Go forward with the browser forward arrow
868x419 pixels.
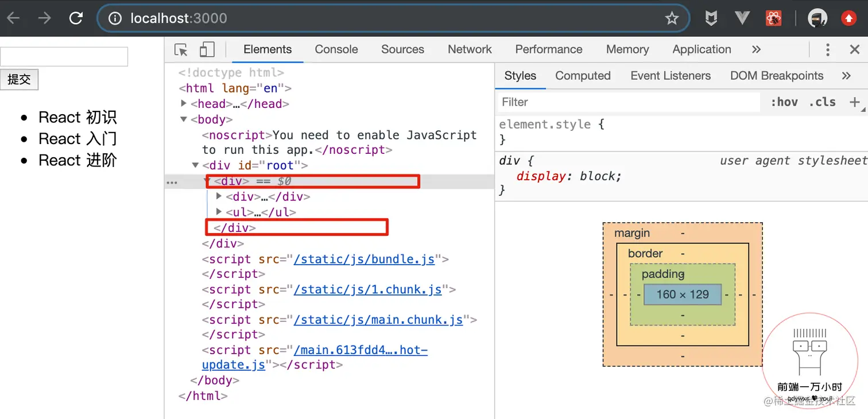pyautogui.click(x=44, y=18)
